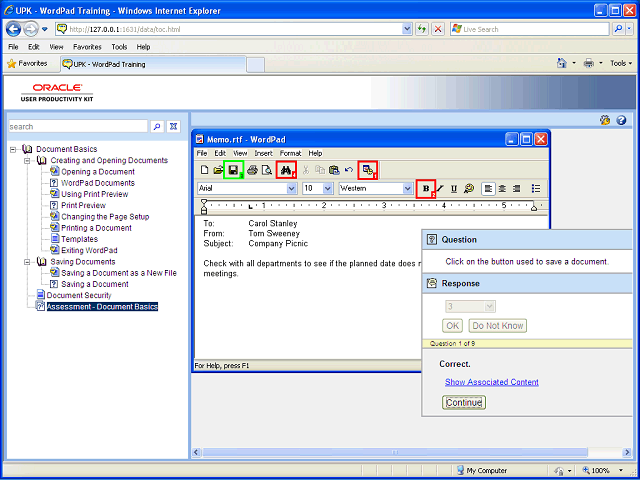The height and width of the screenshot is (480, 640).
Task: Click the clear search X button
Action: [173, 127]
